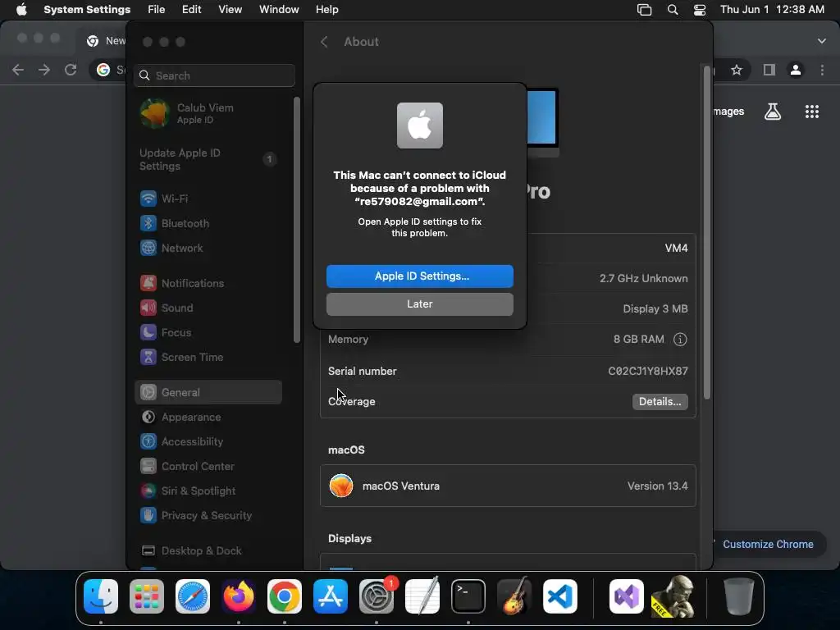Dismiss dialog with Later button

[420, 304]
